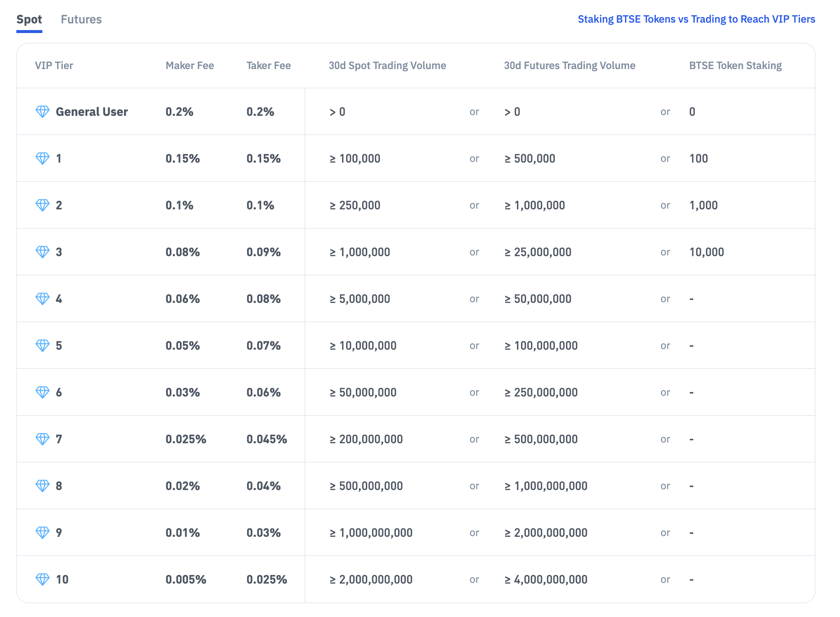
Task: Click the 30d Spot Trading Volume header
Action: [x=387, y=66]
